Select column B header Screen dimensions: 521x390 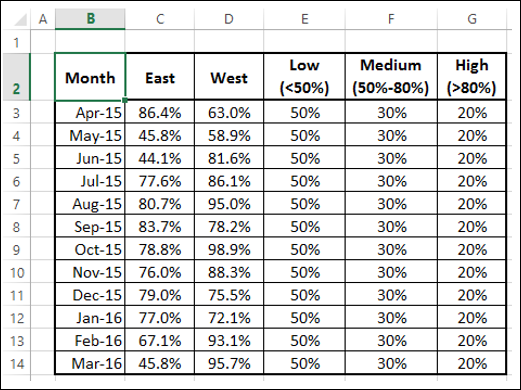90,19
